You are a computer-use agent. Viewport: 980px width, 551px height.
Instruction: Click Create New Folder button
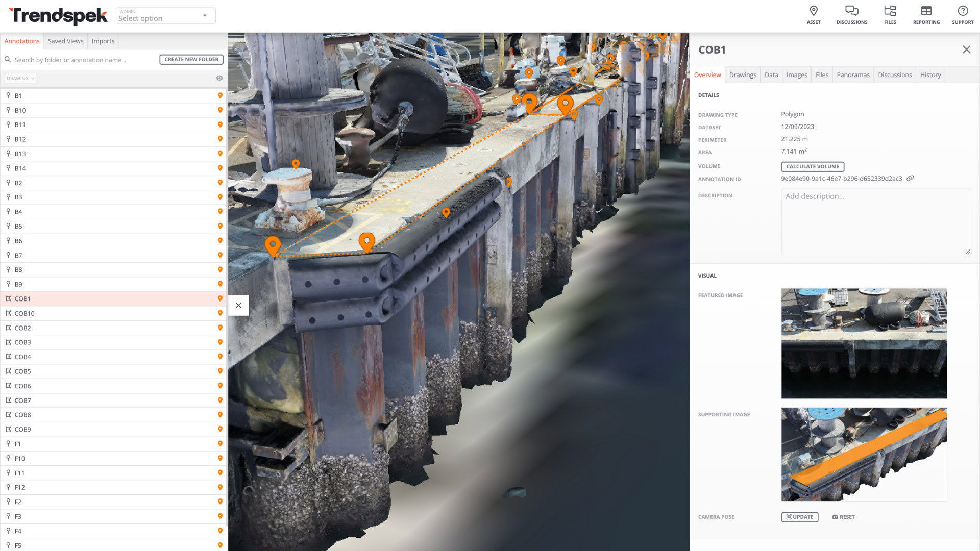(x=191, y=60)
